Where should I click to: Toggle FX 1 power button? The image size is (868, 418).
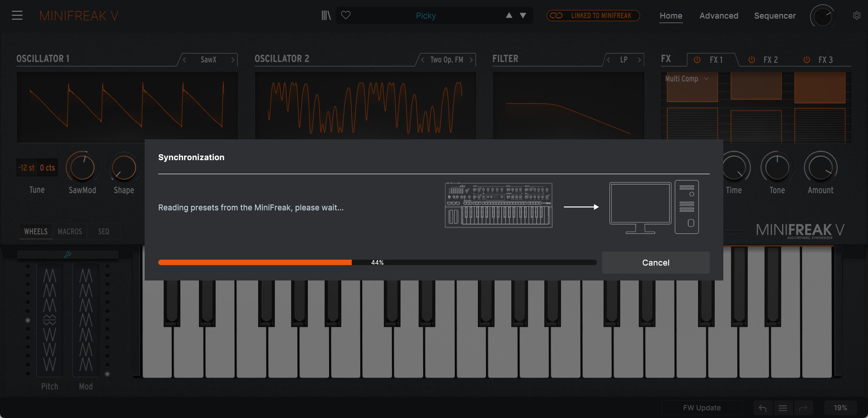[x=697, y=60]
